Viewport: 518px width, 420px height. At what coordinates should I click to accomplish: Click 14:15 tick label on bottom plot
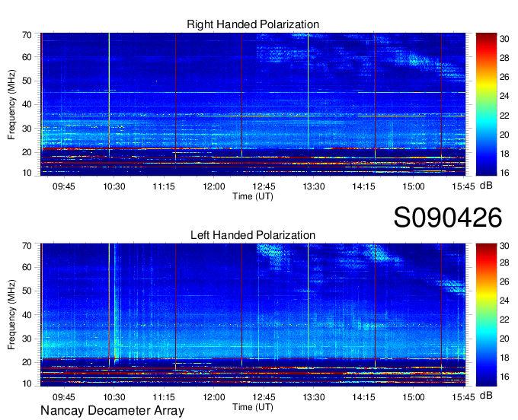(x=363, y=397)
